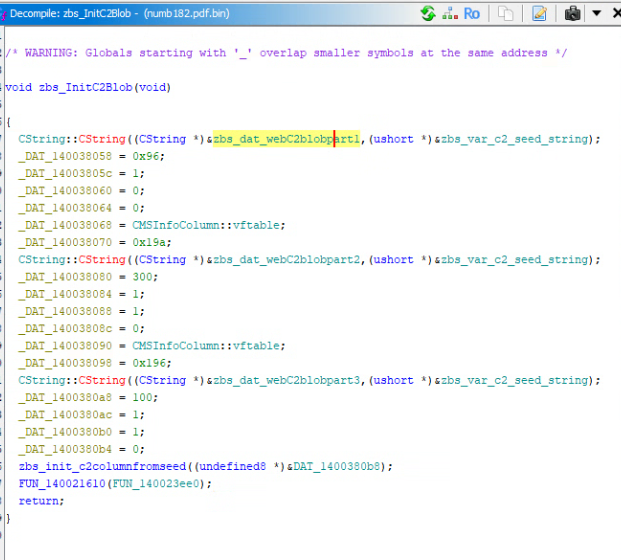Click the green Re-decompile refresh icon
This screenshot has width=621, height=560.
428,13
